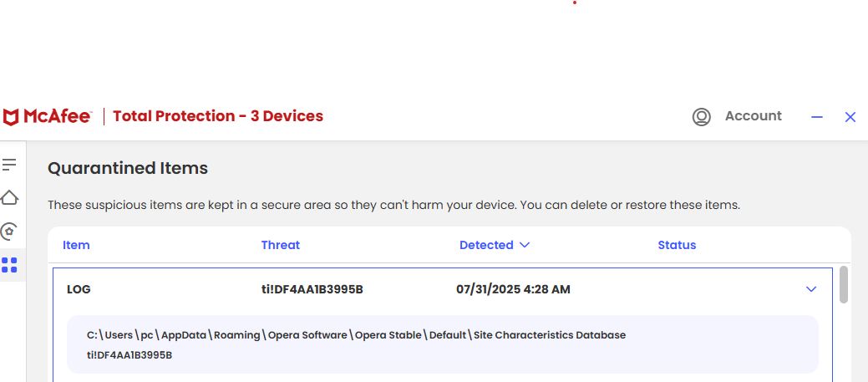
Task: Click the Status column header
Action: click(677, 245)
